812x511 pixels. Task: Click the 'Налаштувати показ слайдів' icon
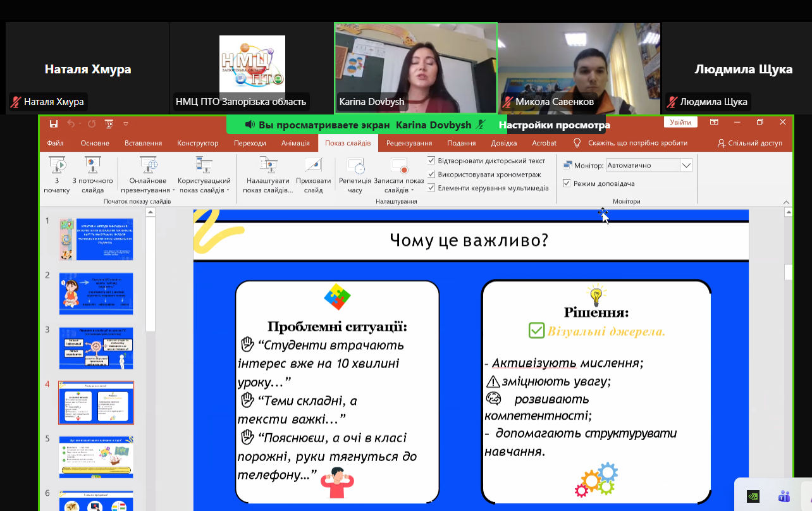point(269,166)
